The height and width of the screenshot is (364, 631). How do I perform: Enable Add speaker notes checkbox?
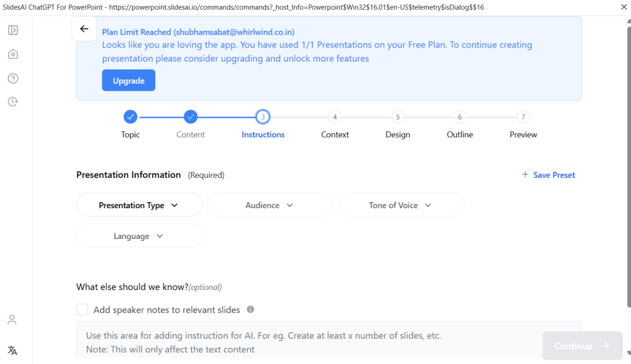coord(82,310)
